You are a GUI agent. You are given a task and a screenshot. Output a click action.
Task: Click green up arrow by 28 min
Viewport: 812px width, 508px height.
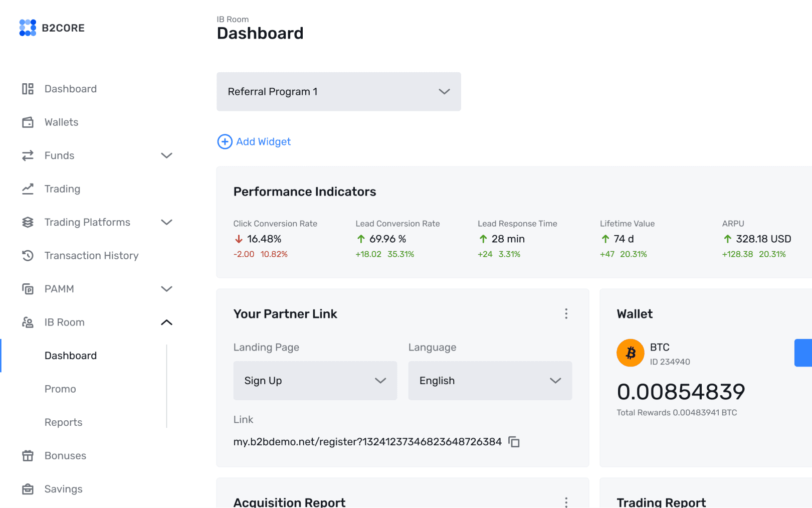point(483,239)
